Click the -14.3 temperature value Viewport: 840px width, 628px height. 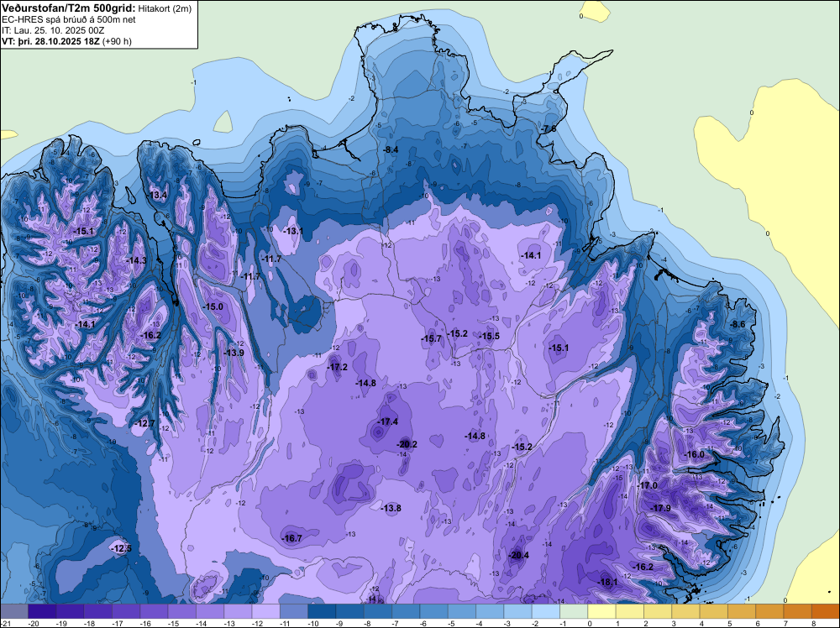[x=137, y=261]
